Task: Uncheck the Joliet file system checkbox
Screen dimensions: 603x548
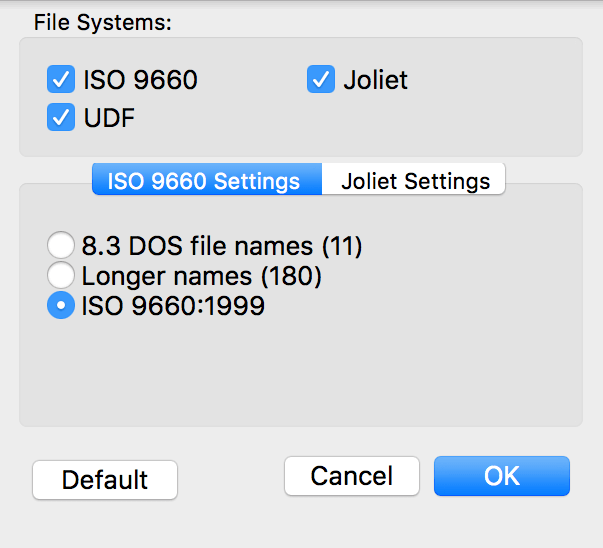Action: [320, 79]
